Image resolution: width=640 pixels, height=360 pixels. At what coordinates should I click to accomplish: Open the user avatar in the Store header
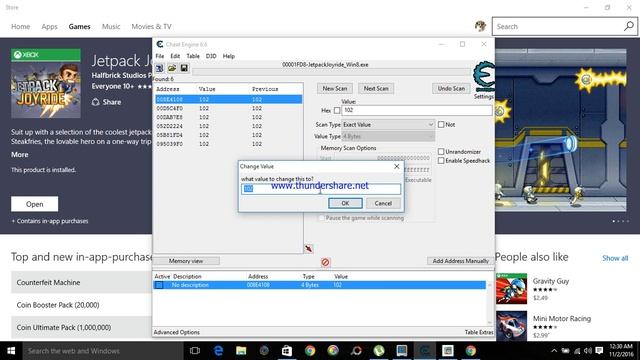click(x=480, y=27)
